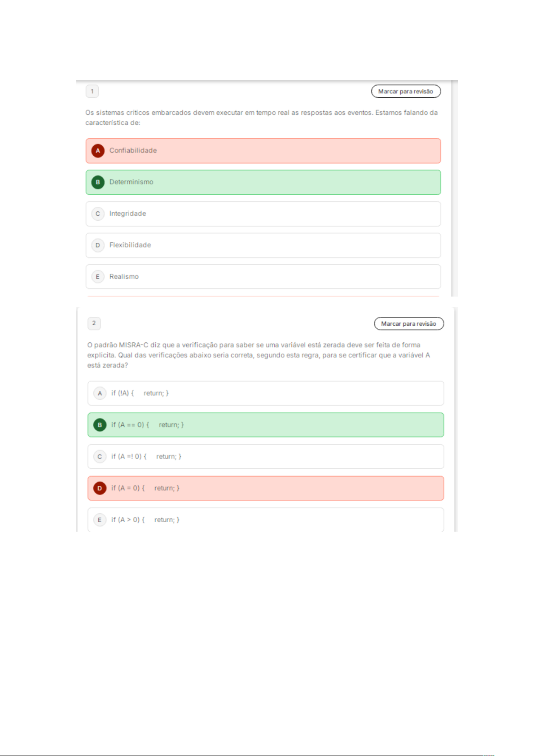
Task: Select 'if (A = 0)' answer
Action: pyautogui.click(x=266, y=488)
